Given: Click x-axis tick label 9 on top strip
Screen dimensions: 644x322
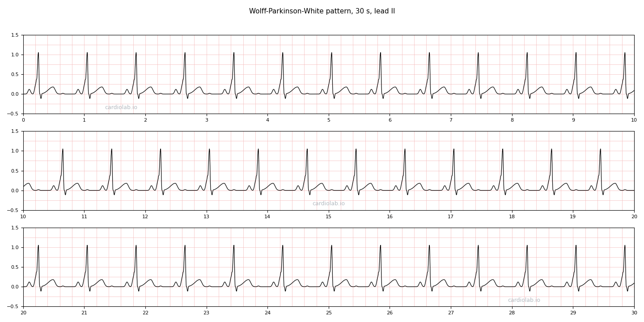Looking at the screenshot, I should click(x=573, y=120).
